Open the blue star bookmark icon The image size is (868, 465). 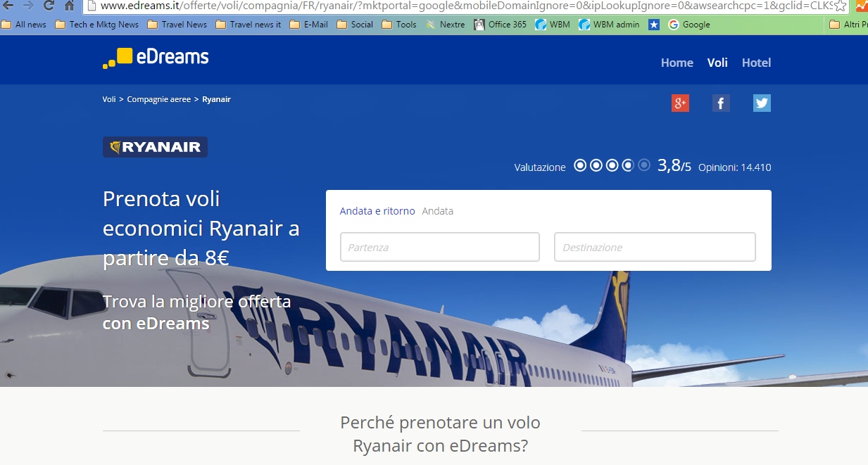[654, 25]
